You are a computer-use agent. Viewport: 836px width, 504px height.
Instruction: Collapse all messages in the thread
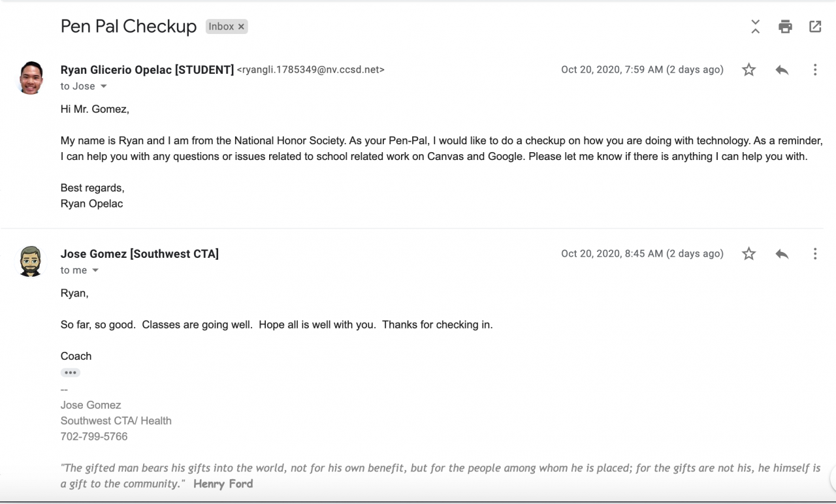[x=756, y=27]
